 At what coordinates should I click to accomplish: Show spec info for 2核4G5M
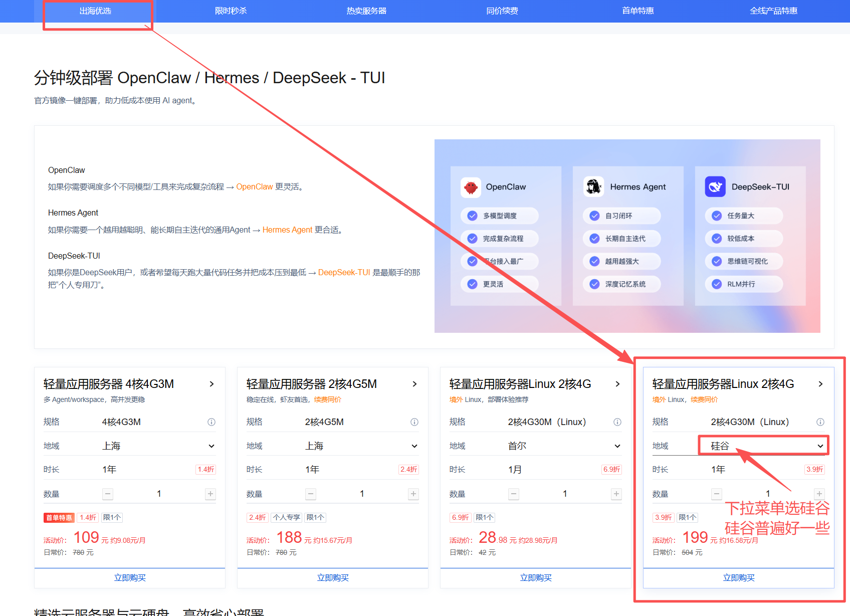pos(414,422)
